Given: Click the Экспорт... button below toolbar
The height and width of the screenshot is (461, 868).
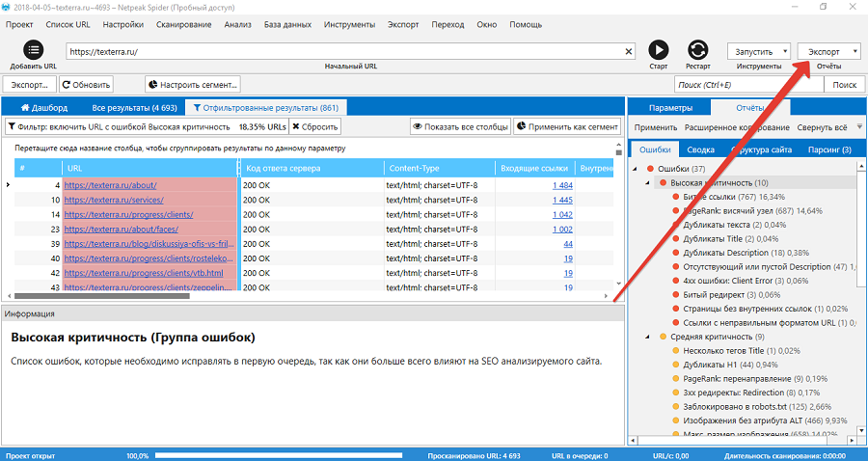Looking at the screenshot, I should [x=29, y=85].
